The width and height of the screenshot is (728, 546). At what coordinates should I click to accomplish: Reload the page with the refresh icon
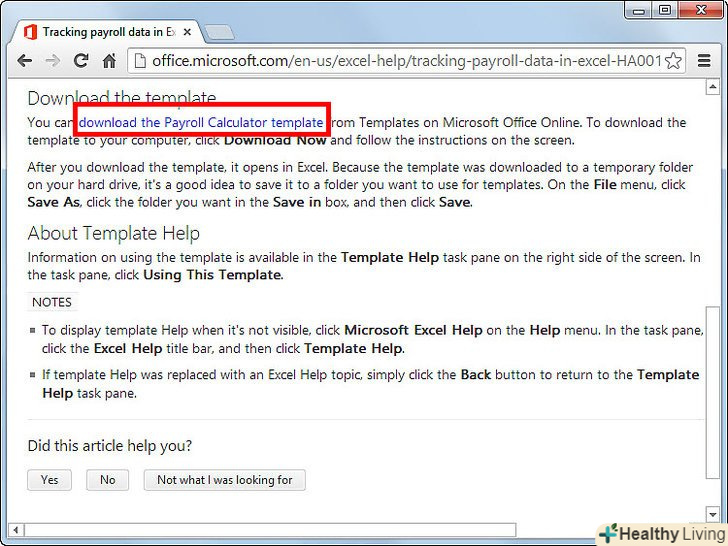point(81,60)
